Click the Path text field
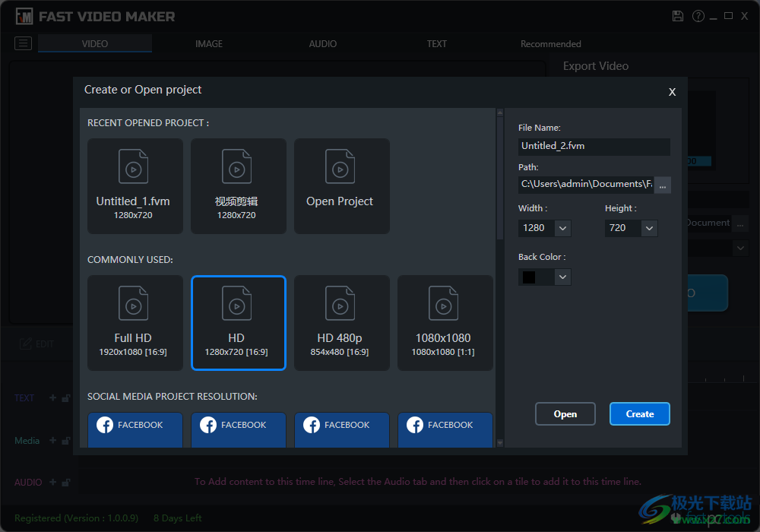The width and height of the screenshot is (760, 532). (586, 185)
